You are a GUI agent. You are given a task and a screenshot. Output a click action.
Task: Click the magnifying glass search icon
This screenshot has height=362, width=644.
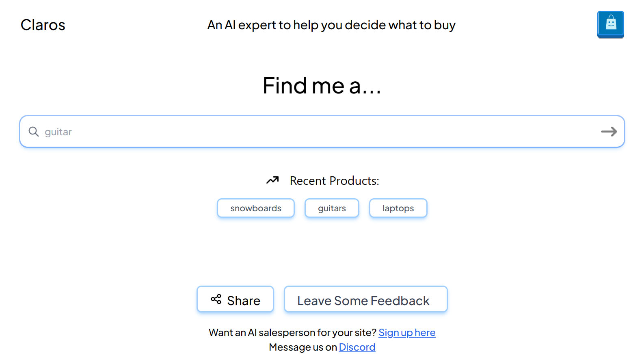click(x=34, y=132)
